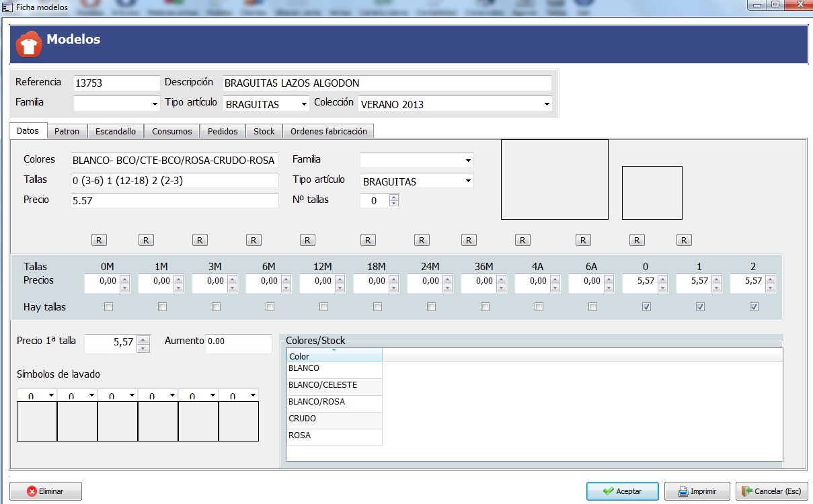
Task: Enable Hay tallas checkbox for 0M
Action: [108, 307]
